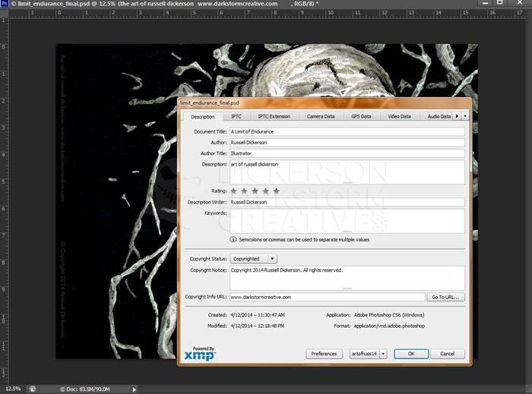Cancel the File Info dialog
Screen dimensions: 532x394
point(447,354)
